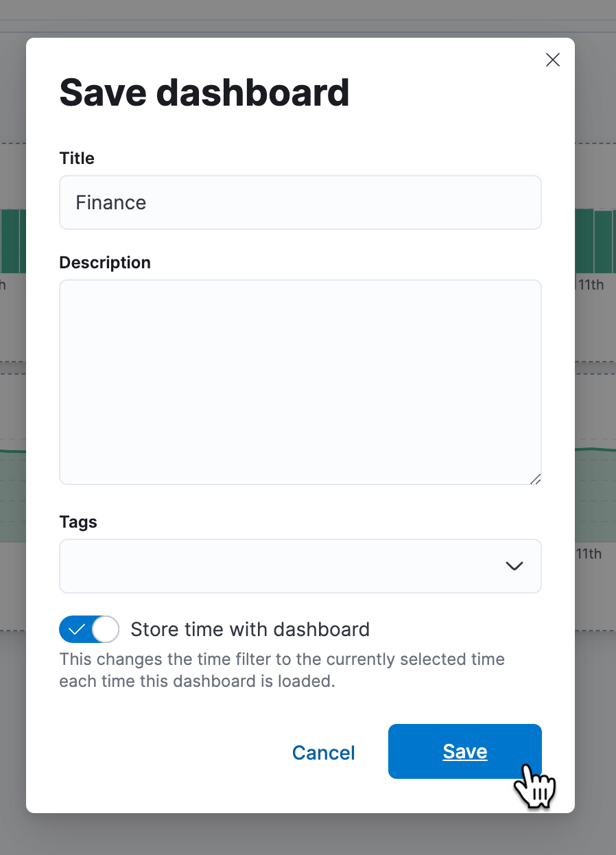This screenshot has width=616, height=855.
Task: Click the Title field label
Action: coord(77,159)
